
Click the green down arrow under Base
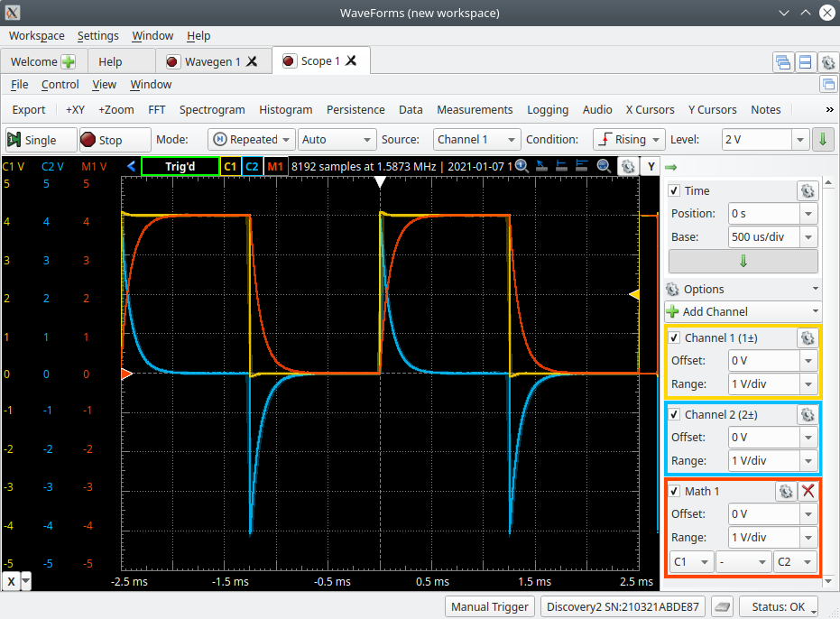pyautogui.click(x=743, y=261)
